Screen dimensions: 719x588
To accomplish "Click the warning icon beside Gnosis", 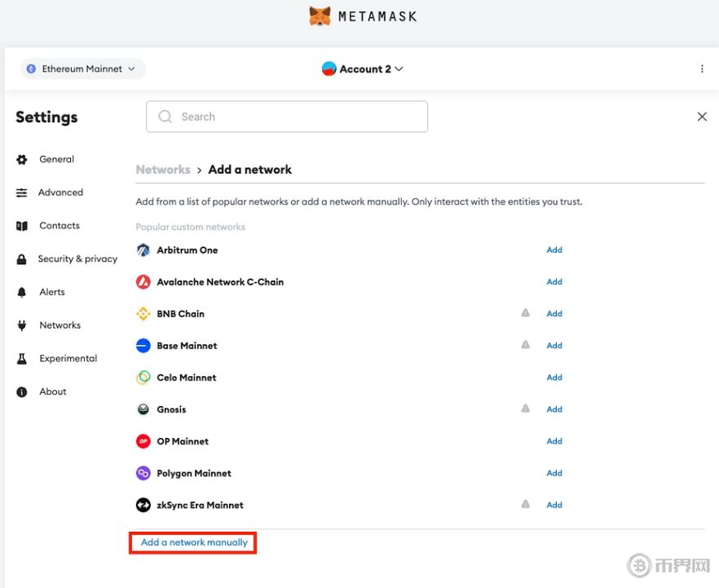I will click(x=526, y=409).
